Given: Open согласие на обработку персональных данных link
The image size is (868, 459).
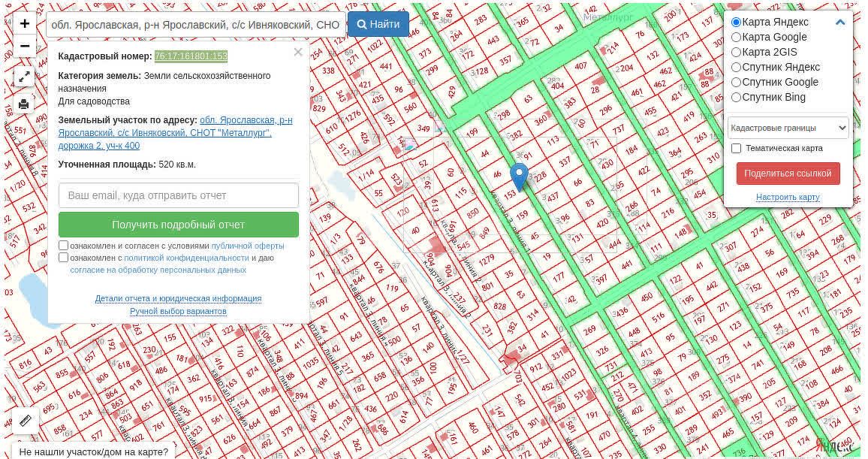Looking at the screenshot, I should coord(158,270).
